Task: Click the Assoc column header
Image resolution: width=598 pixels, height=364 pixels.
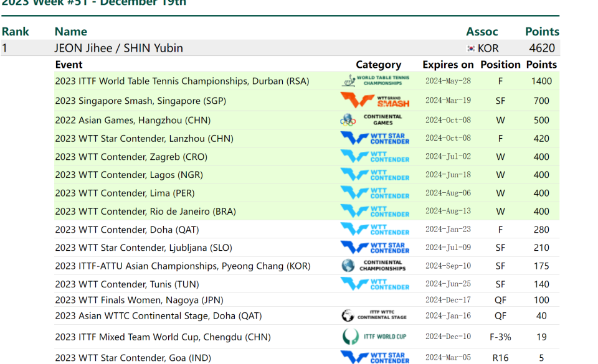Action: (x=482, y=32)
